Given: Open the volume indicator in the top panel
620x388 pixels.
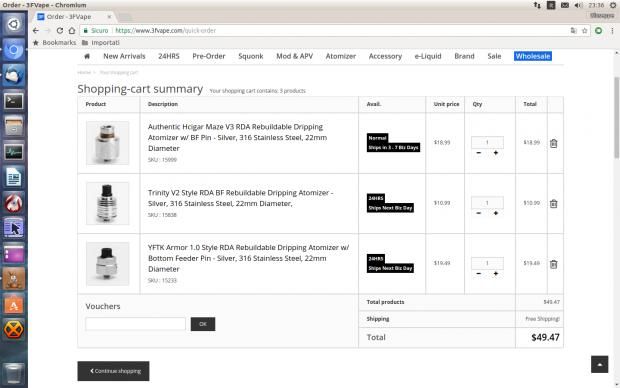Looking at the screenshot, I should pos(578,5).
